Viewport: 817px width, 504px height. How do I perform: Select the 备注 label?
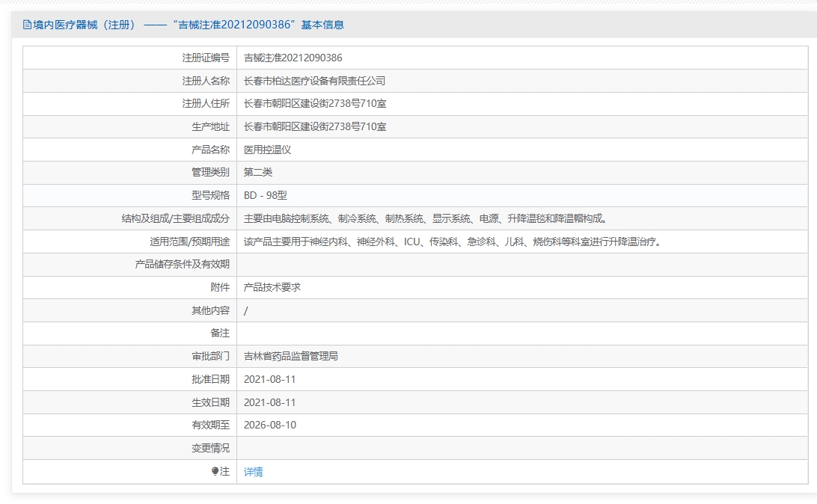coord(220,334)
